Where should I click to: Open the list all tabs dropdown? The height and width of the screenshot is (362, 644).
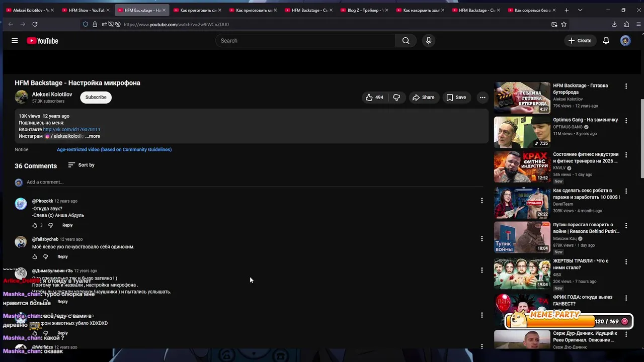coord(580,10)
